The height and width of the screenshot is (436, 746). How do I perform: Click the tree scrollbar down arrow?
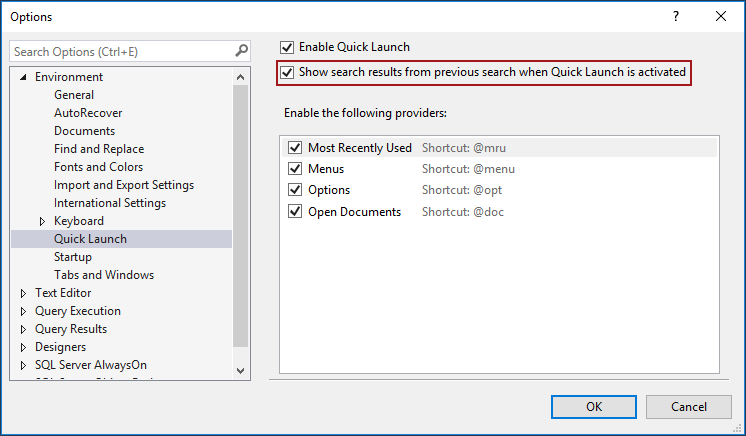[x=241, y=370]
